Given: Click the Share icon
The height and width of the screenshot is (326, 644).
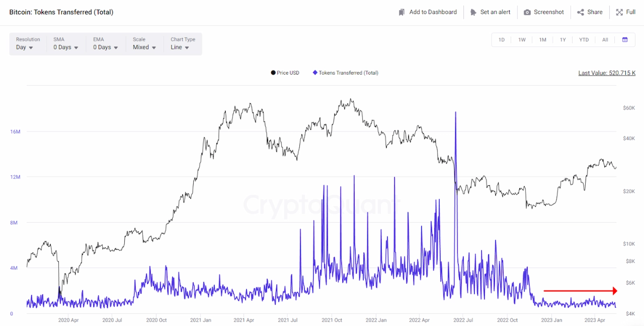Looking at the screenshot, I should click(581, 12).
